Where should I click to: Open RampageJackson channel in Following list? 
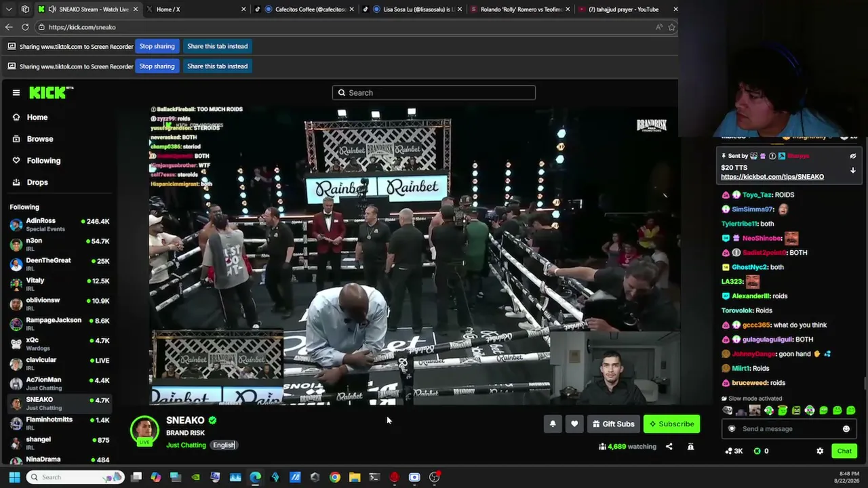click(60, 323)
